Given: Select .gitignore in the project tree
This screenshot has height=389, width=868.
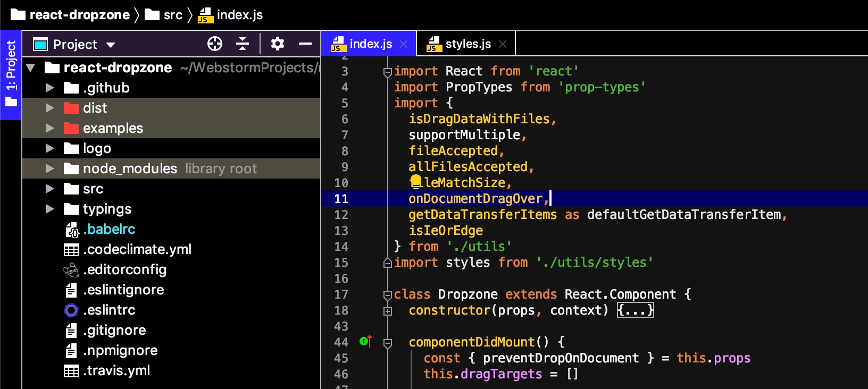Looking at the screenshot, I should click(x=114, y=330).
